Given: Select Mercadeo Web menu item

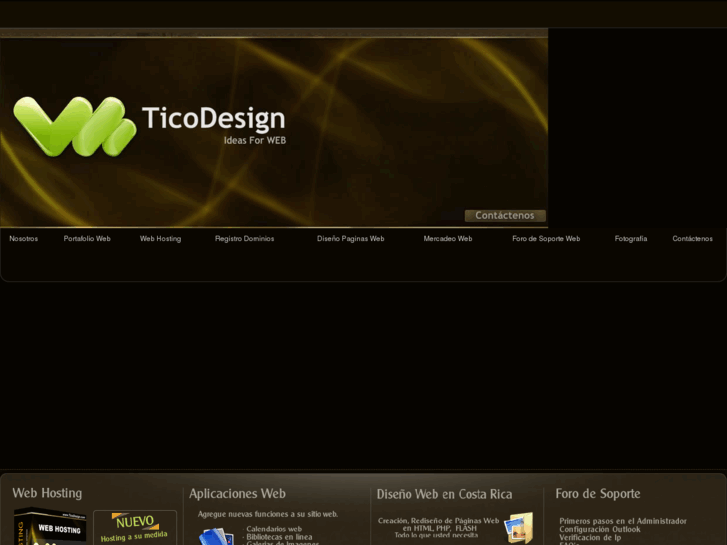Looking at the screenshot, I should (448, 239).
